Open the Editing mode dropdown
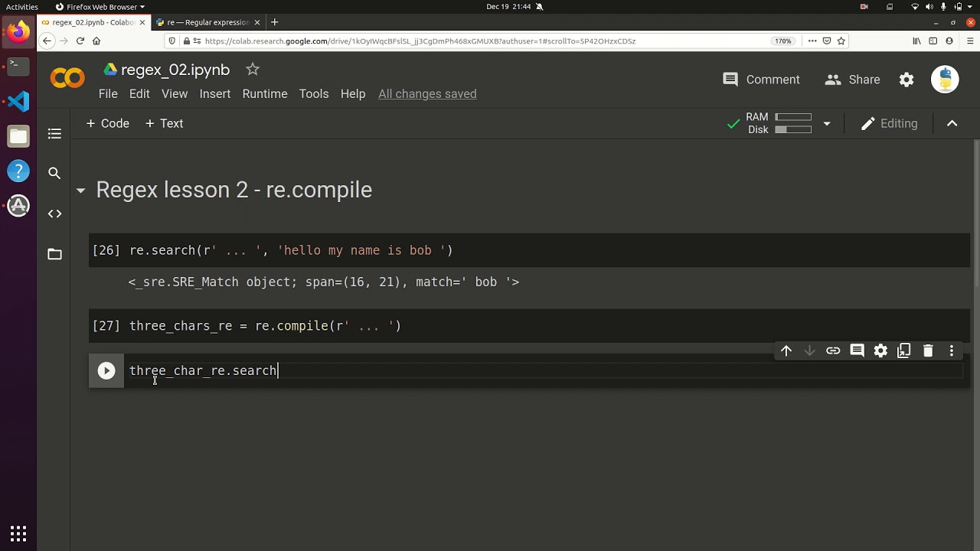This screenshot has width=980, height=551. pos(889,123)
